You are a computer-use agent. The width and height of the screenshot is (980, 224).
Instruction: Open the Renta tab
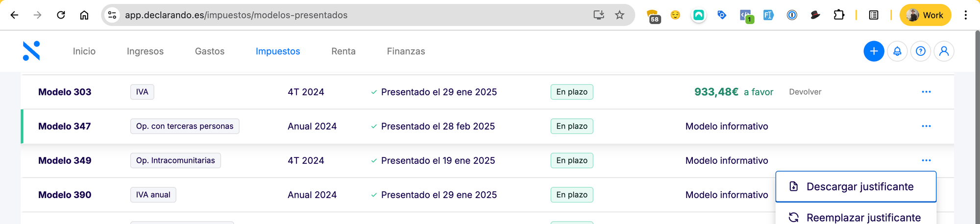[343, 51]
